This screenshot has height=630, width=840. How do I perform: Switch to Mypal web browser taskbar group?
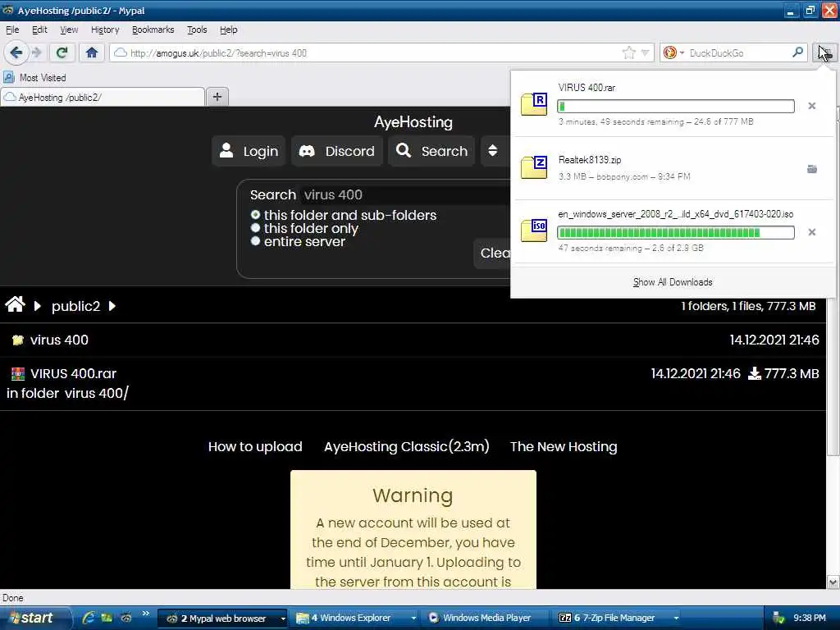(x=222, y=619)
